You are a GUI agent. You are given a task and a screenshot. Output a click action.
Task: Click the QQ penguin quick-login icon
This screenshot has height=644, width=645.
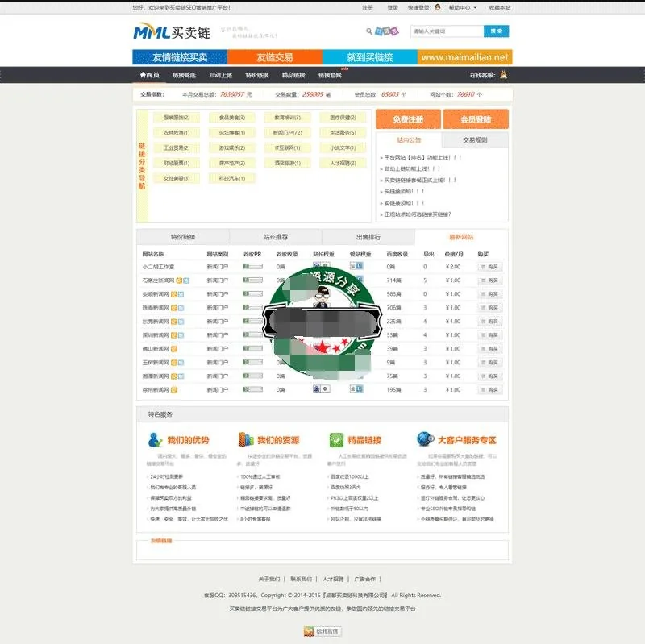[438, 7]
